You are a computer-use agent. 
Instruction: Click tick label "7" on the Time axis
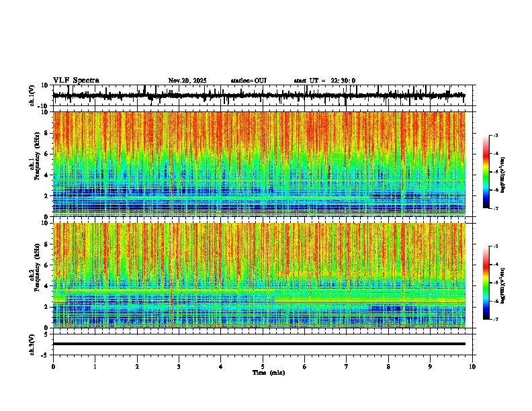tap(347, 367)
